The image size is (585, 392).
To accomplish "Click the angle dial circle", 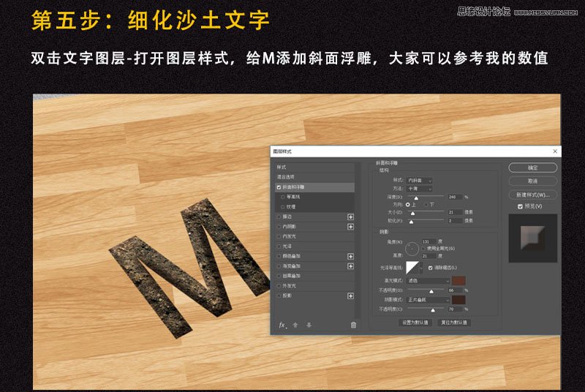I will coord(412,249).
